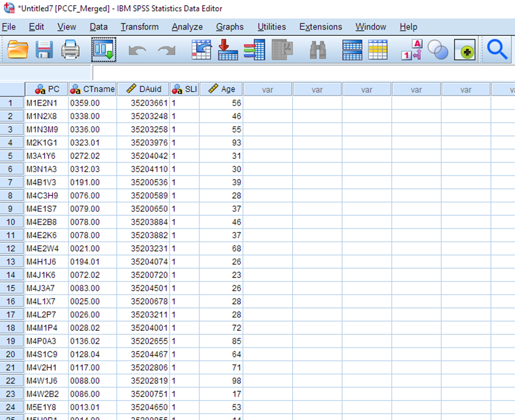
Task: Open the Graphs menu
Action: pyautogui.click(x=229, y=27)
